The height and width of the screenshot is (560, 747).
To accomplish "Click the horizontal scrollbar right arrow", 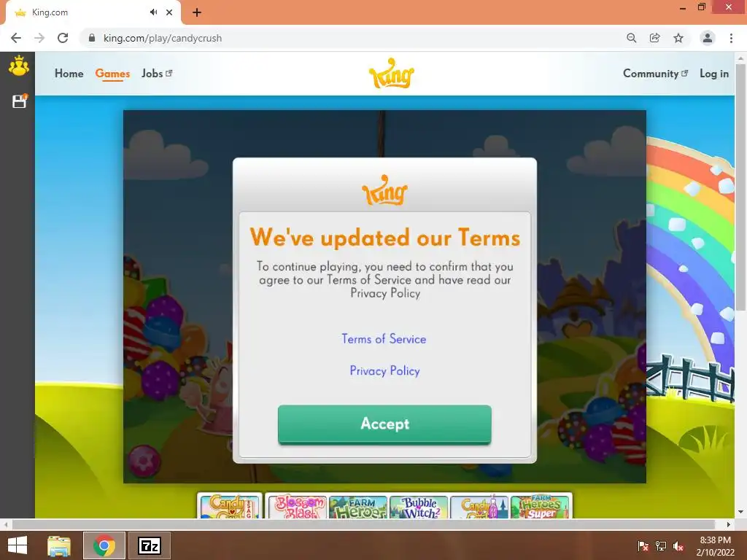I will click(729, 524).
